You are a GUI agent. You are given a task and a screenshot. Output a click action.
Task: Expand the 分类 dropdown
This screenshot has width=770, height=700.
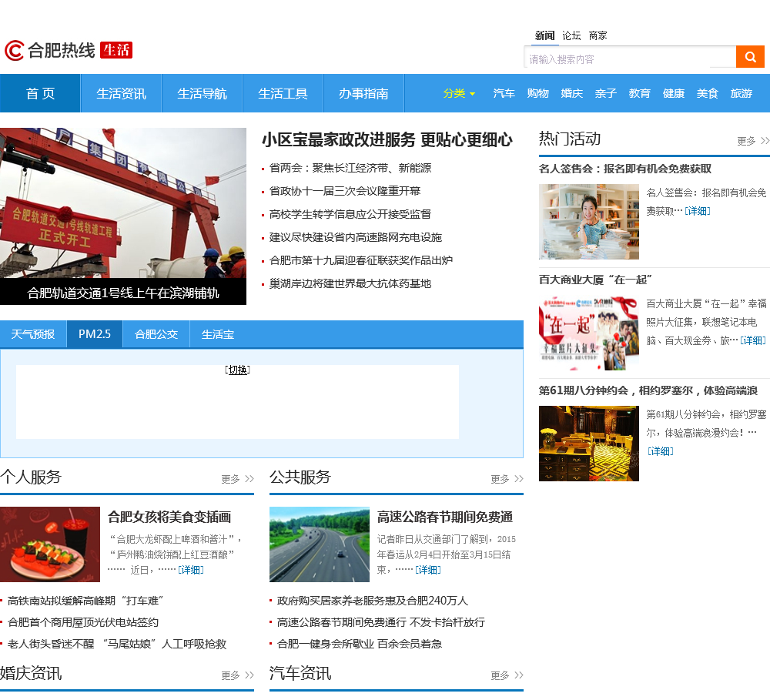tap(459, 93)
